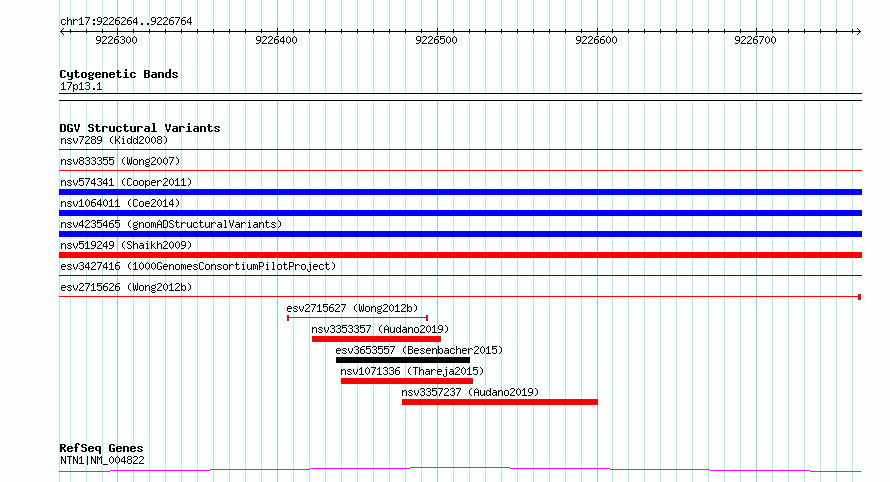Click ruler position 9226600

[596, 40]
